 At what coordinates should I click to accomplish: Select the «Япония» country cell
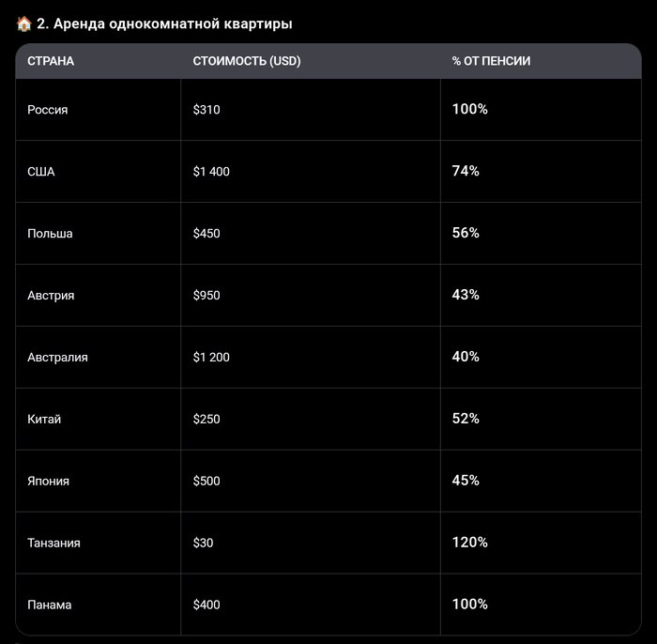click(x=48, y=482)
